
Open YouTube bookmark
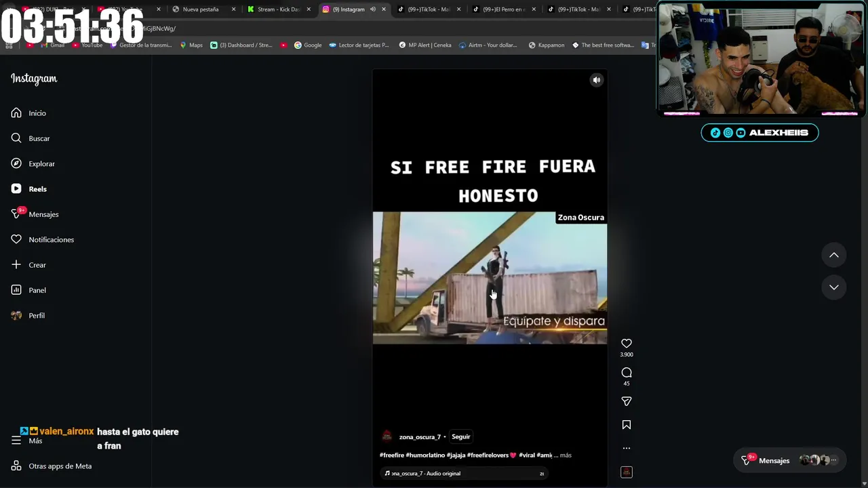pyautogui.click(x=87, y=45)
